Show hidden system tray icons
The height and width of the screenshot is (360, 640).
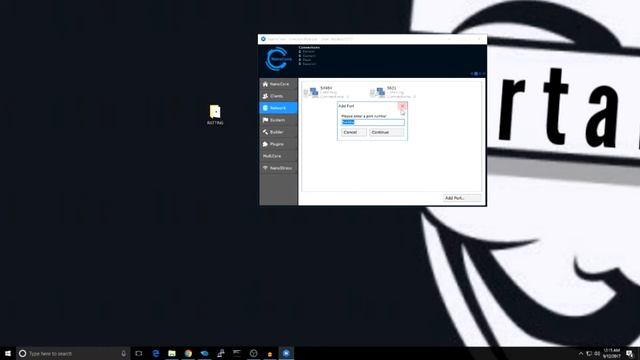[580, 353]
